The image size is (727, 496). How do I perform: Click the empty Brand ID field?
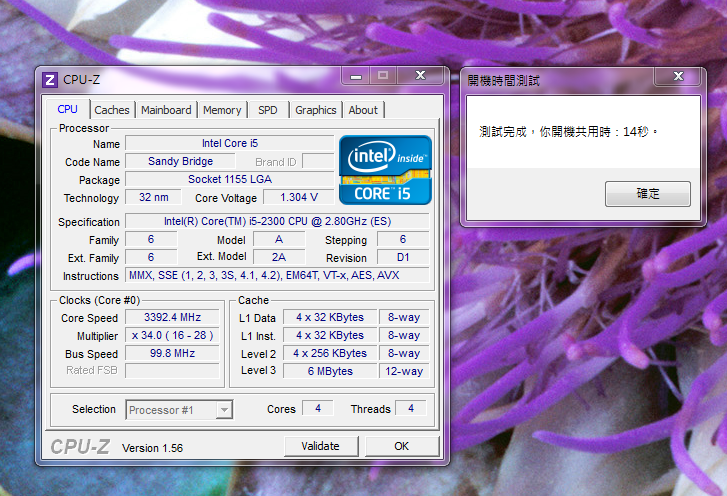[x=318, y=161]
